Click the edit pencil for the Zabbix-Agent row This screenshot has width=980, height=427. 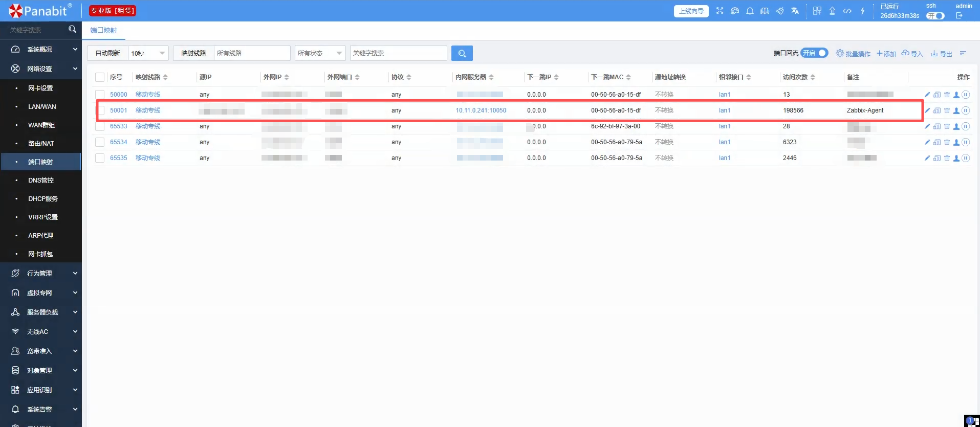pos(927,110)
